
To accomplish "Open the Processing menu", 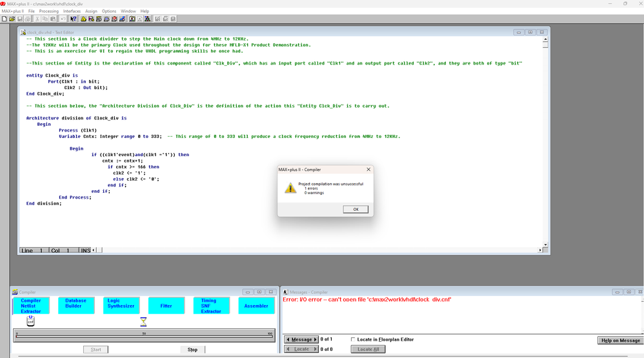I will pyautogui.click(x=48, y=11).
